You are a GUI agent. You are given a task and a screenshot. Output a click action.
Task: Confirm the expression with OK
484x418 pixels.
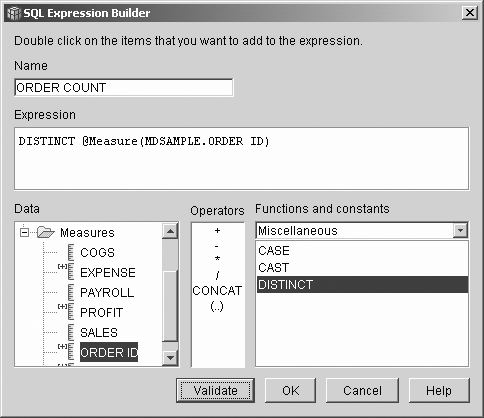(x=290, y=390)
